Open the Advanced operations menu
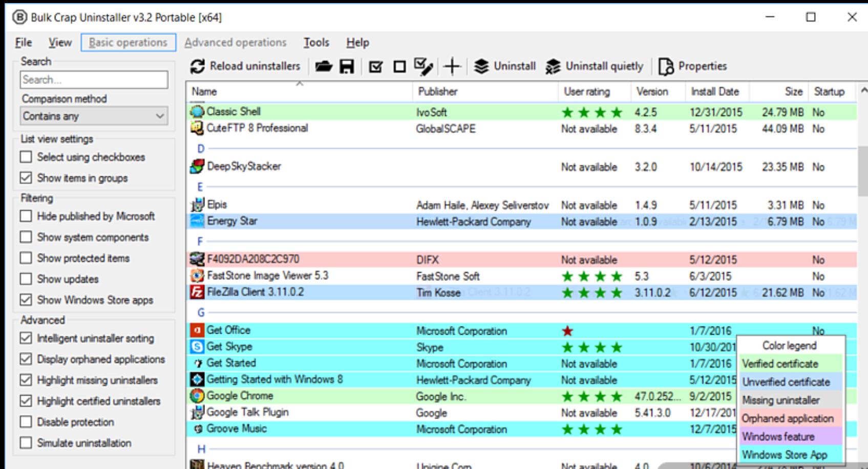Image resolution: width=868 pixels, height=469 pixels. (236, 43)
